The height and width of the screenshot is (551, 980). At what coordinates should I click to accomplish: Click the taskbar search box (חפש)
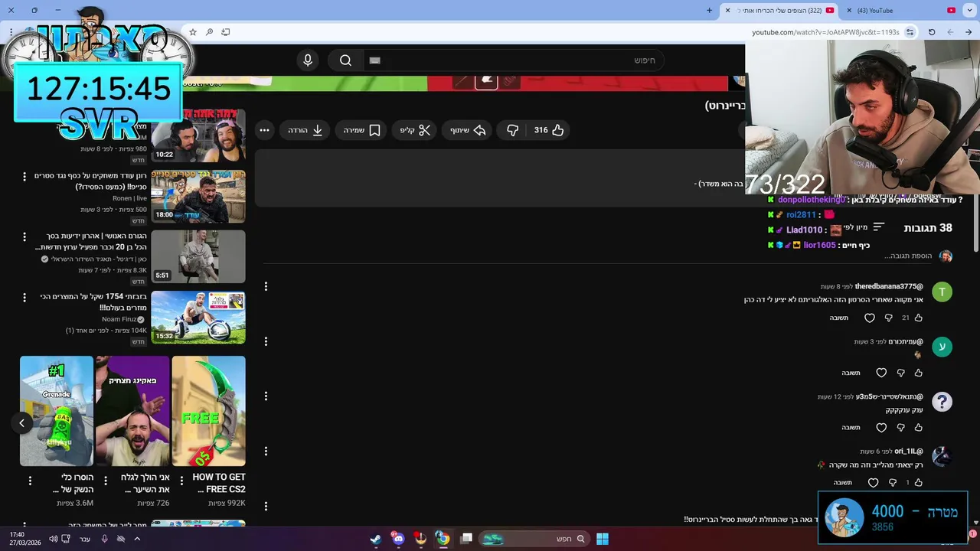coord(534,539)
